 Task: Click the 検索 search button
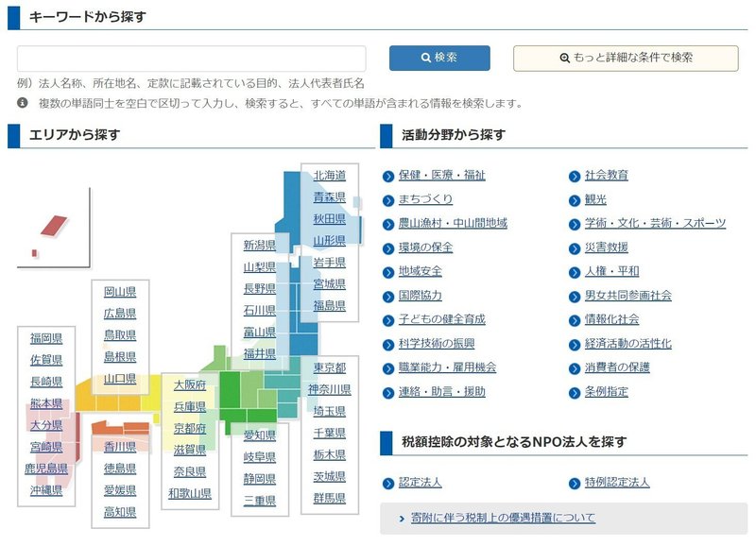[x=439, y=58]
